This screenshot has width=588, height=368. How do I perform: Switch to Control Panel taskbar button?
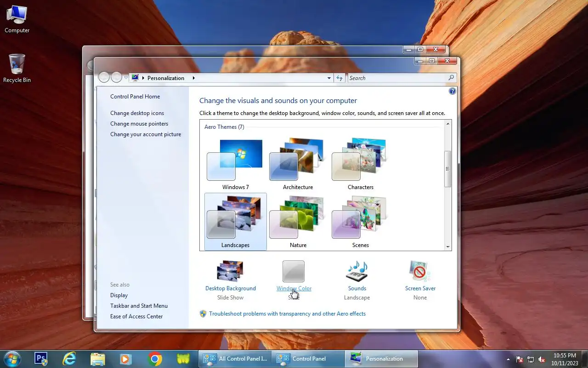click(308, 359)
